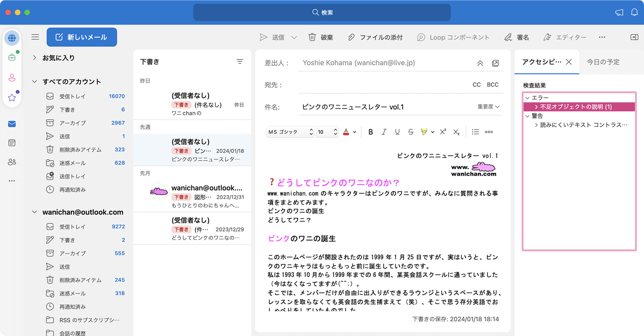Select the アクセシビリティ tab
The height and width of the screenshot is (336, 644).
[542, 62]
